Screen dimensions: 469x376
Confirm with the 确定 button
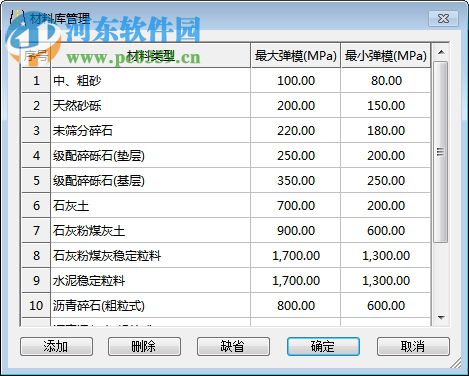(x=323, y=346)
